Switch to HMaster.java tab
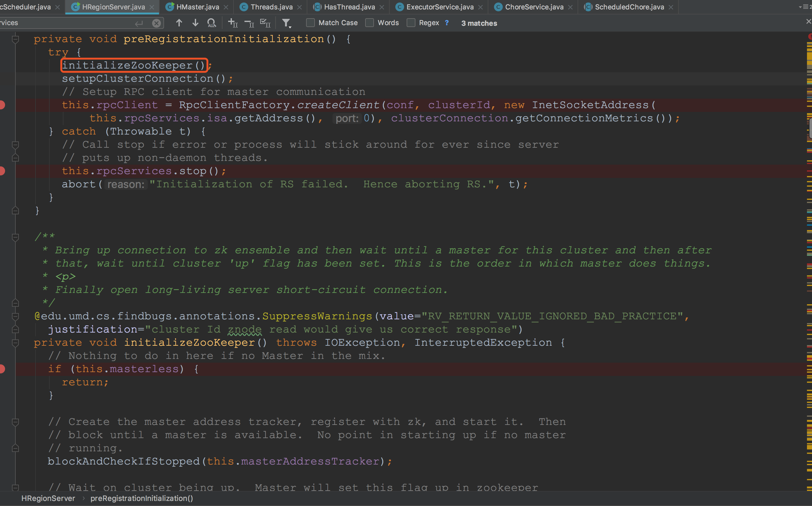The image size is (812, 506). point(197,7)
